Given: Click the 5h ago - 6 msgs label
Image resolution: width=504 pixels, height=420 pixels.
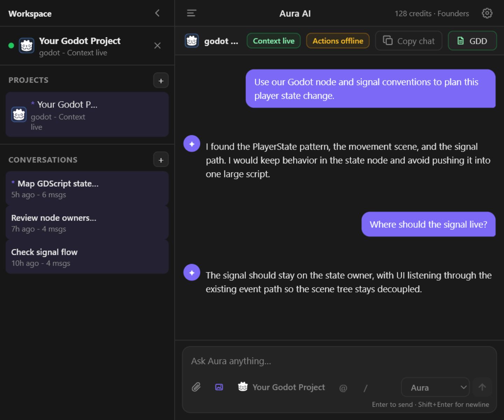Looking at the screenshot, I should click(x=38, y=195).
